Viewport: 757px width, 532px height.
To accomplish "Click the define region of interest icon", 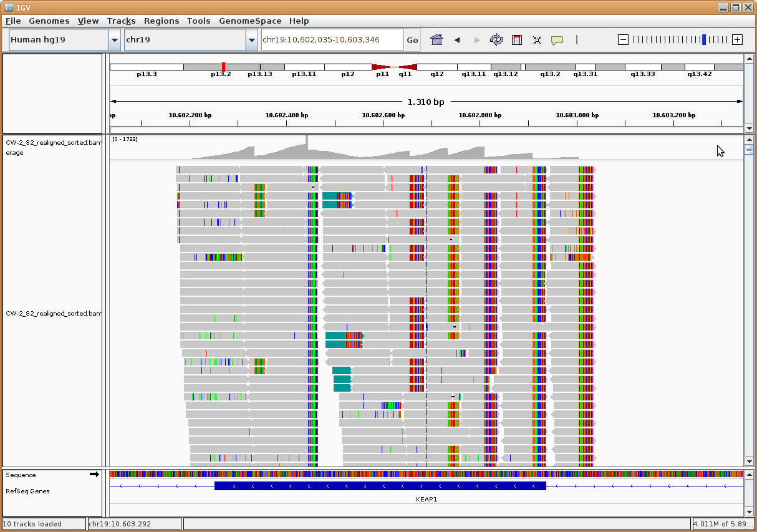I will [516, 40].
